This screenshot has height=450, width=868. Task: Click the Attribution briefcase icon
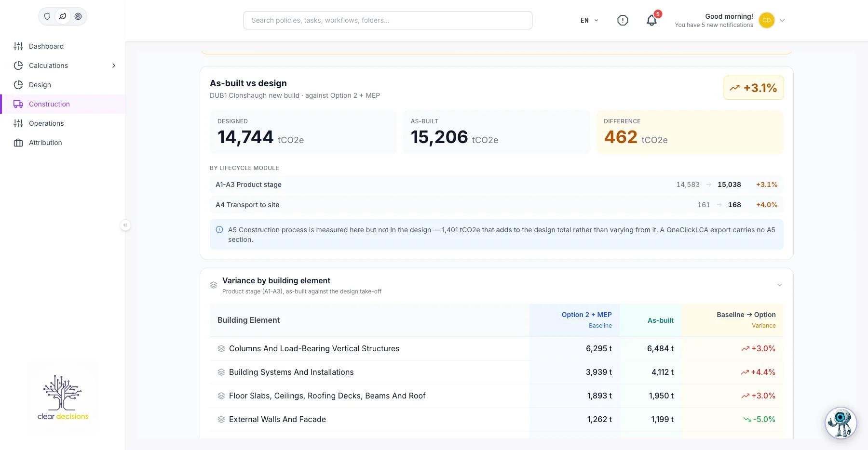[18, 143]
